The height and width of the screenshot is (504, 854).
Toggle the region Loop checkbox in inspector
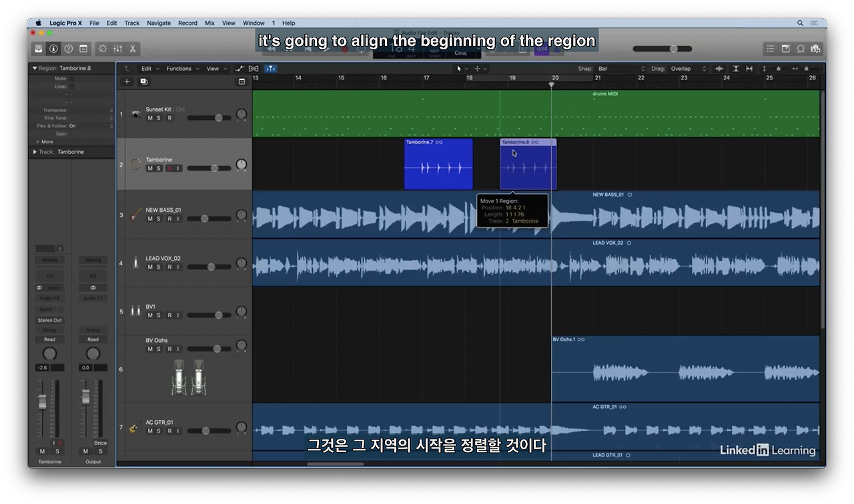[72, 87]
